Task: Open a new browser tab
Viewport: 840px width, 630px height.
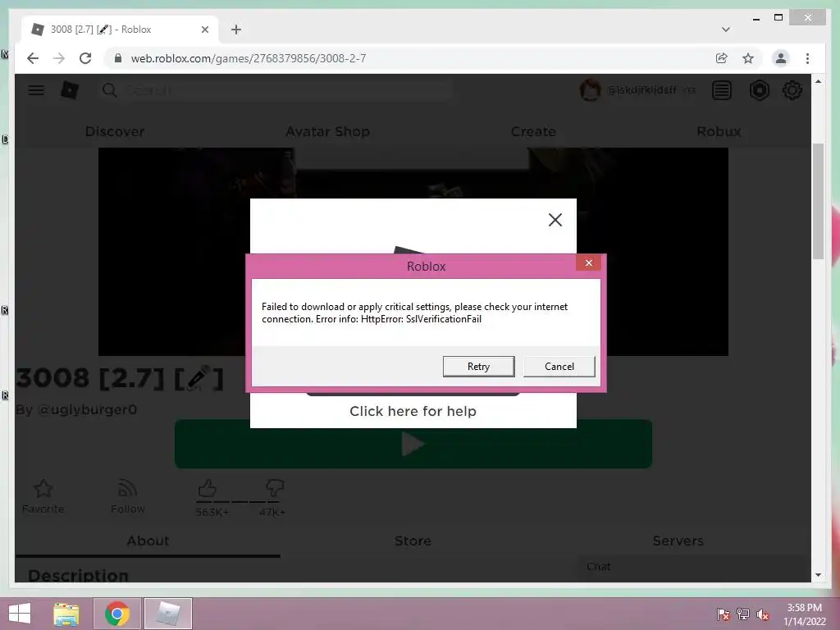Action: [x=236, y=30]
